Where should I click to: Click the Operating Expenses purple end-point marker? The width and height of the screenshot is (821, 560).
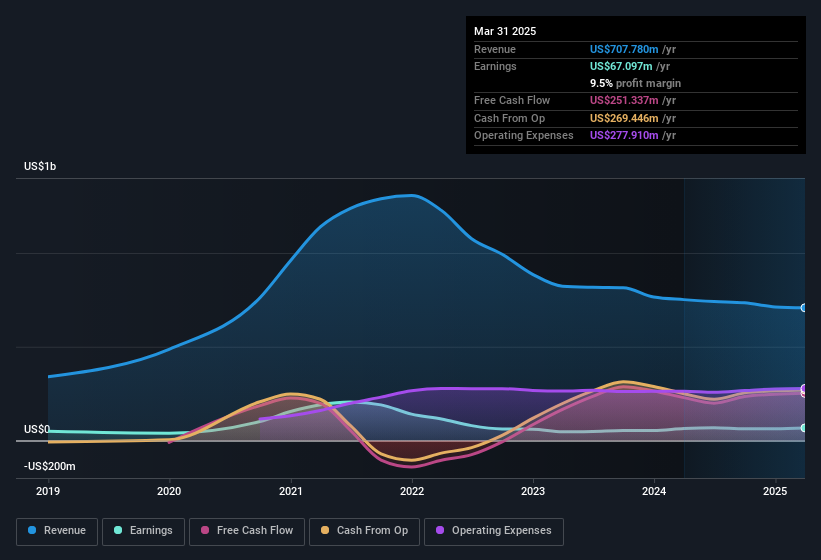(x=804, y=388)
